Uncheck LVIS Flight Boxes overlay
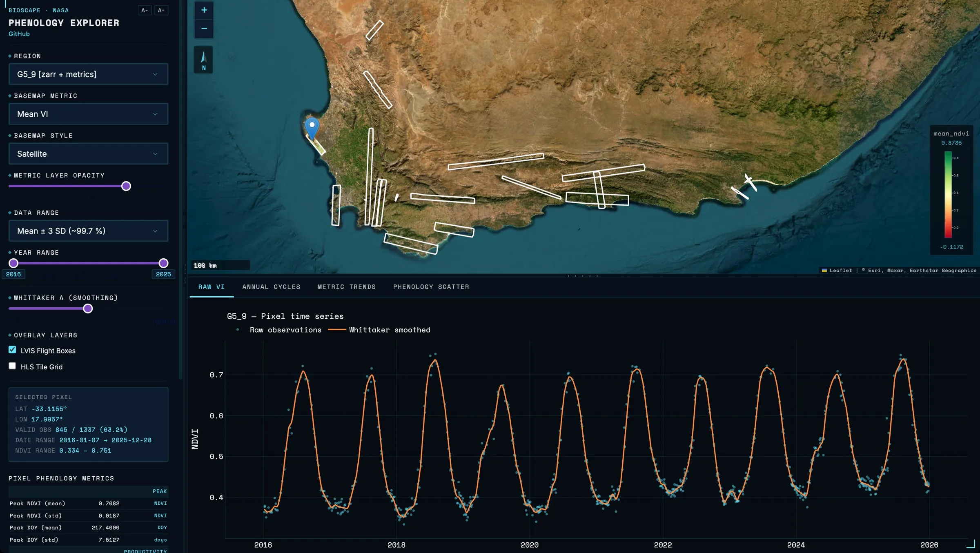980x553 pixels. [x=12, y=350]
